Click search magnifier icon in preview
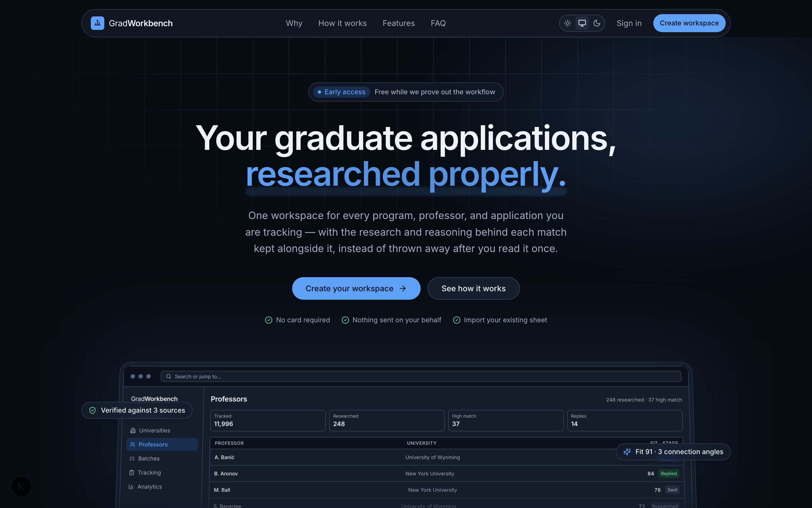Viewport: 812px width, 508px height. 169,376
